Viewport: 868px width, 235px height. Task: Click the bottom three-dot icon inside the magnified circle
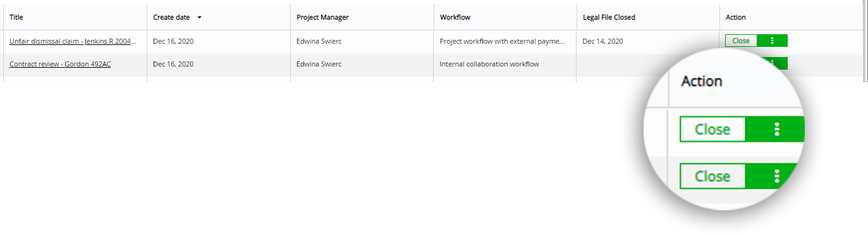tap(776, 176)
